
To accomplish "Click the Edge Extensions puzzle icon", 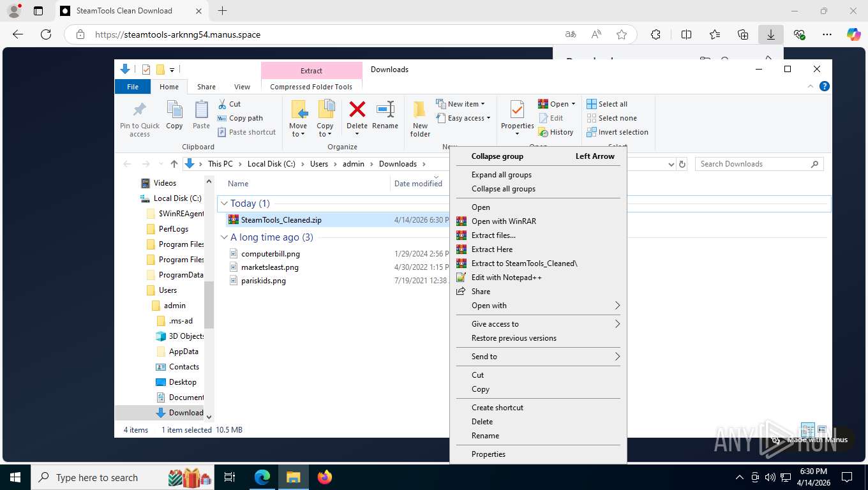I will click(655, 34).
